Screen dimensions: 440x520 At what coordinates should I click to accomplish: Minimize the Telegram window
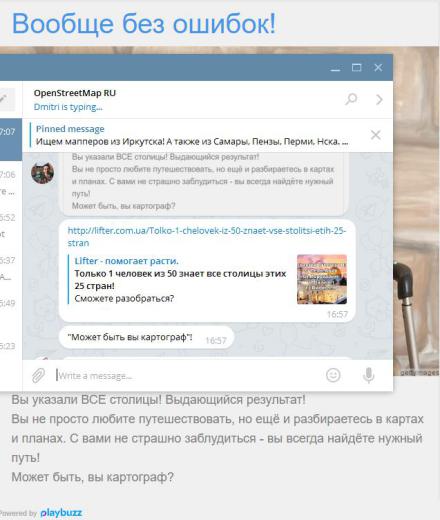335,68
